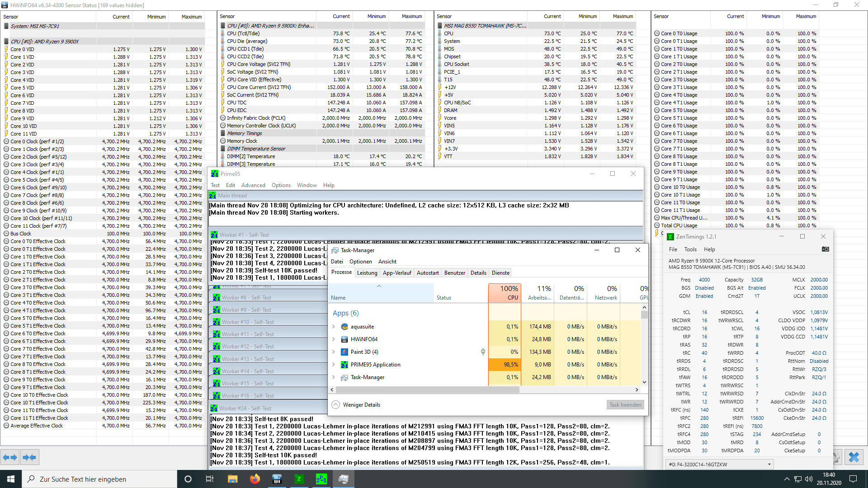The height and width of the screenshot is (488, 868).
Task: Take ZenTimings screenshot with camera icon
Action: [825, 249]
